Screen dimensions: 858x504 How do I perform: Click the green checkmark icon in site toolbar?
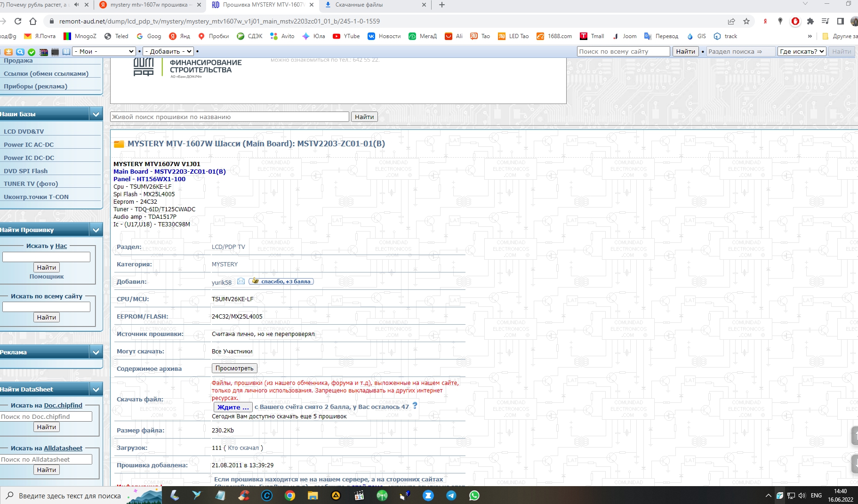click(x=32, y=52)
